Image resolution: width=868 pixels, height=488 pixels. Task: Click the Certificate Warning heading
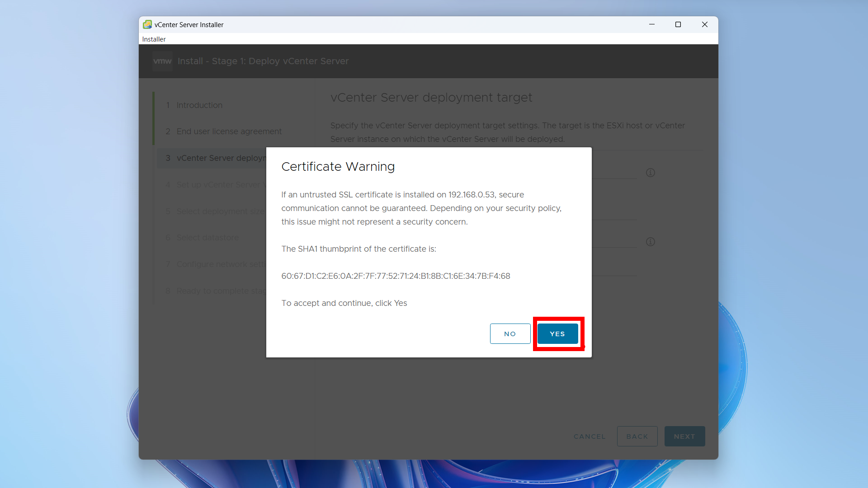[338, 167]
